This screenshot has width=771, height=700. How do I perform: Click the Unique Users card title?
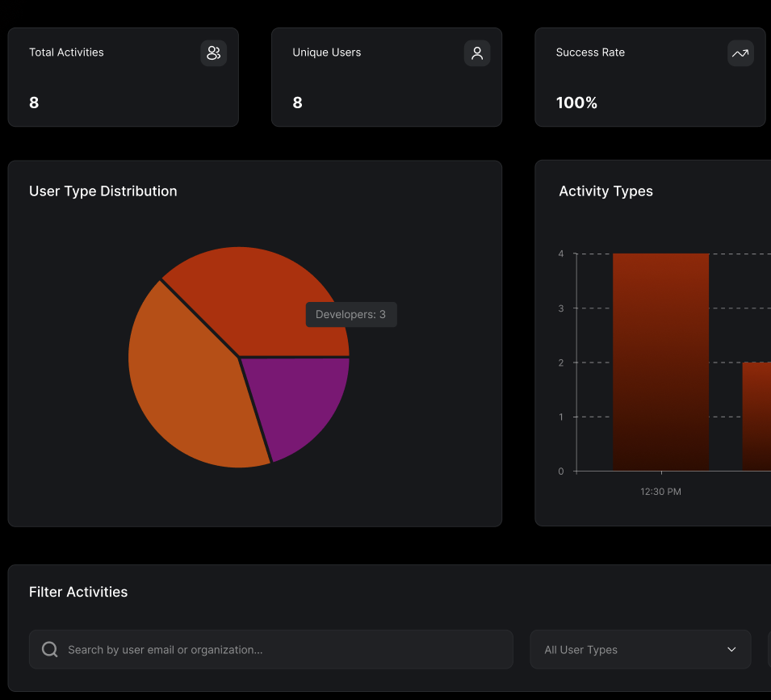326,52
